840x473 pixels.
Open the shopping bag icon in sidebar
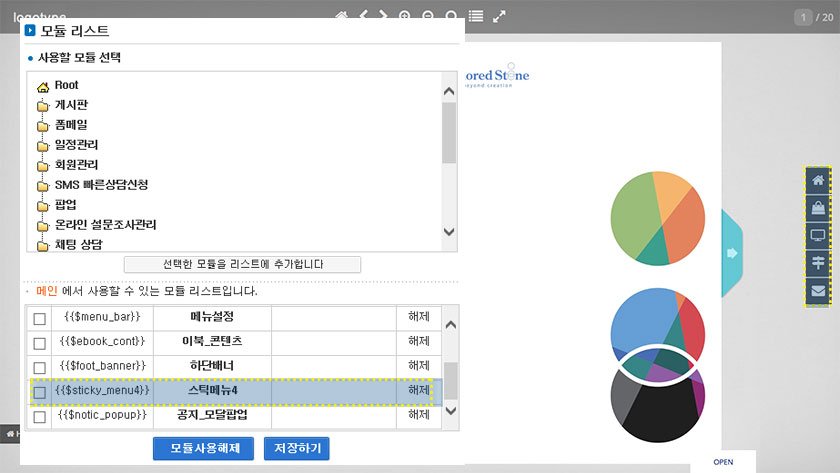(x=818, y=209)
